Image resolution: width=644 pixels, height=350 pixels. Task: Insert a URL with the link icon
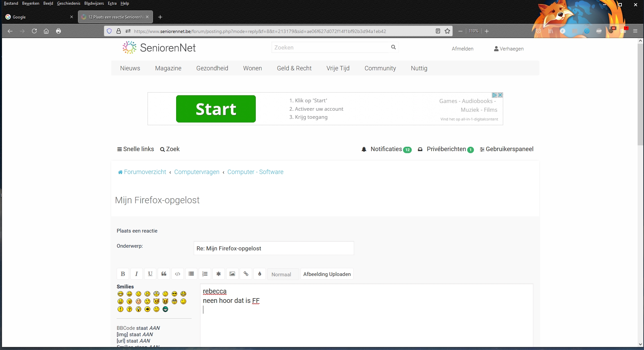(x=246, y=274)
